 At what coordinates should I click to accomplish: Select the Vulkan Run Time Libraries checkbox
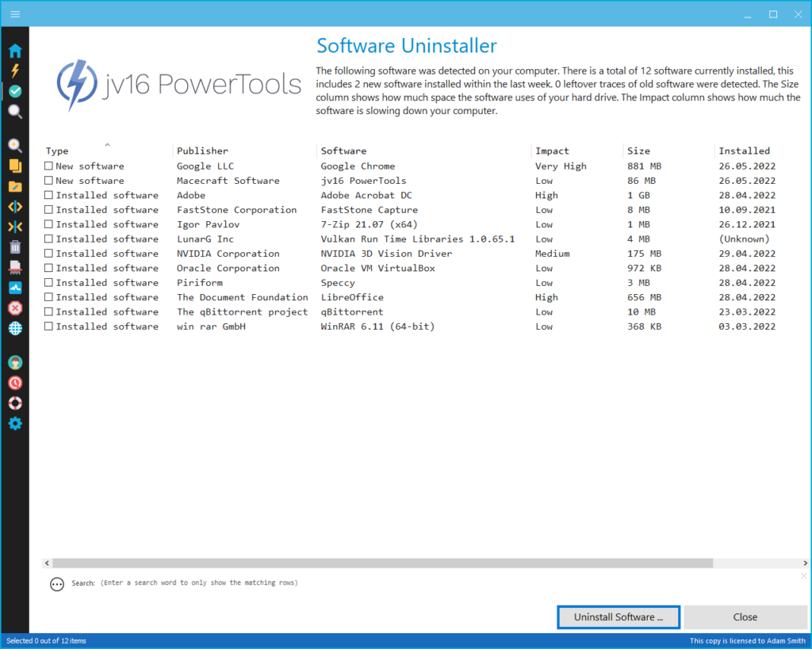48,239
